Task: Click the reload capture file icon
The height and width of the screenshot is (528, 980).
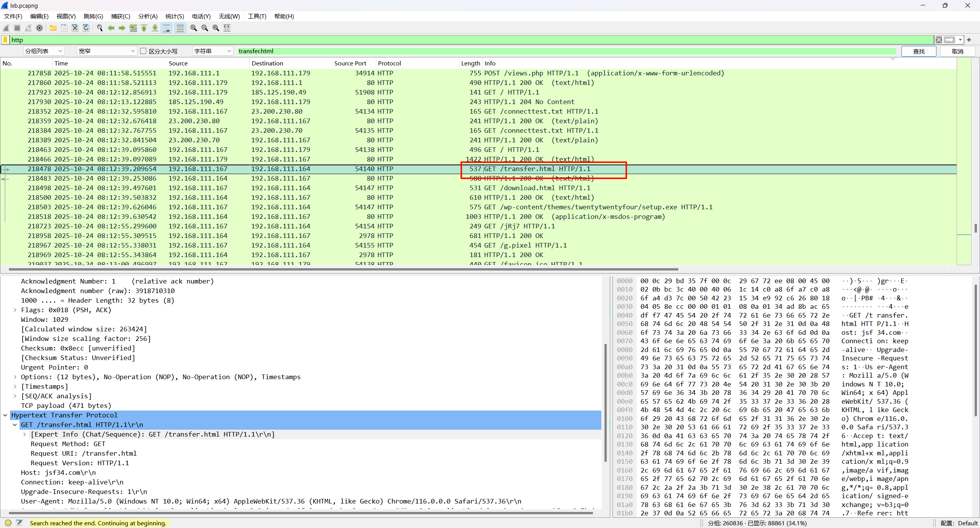Action: (86, 28)
